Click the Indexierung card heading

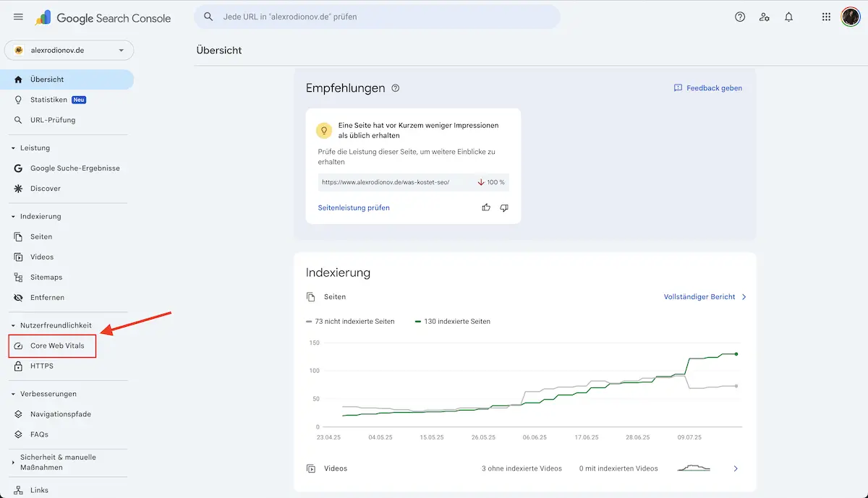pyautogui.click(x=338, y=273)
